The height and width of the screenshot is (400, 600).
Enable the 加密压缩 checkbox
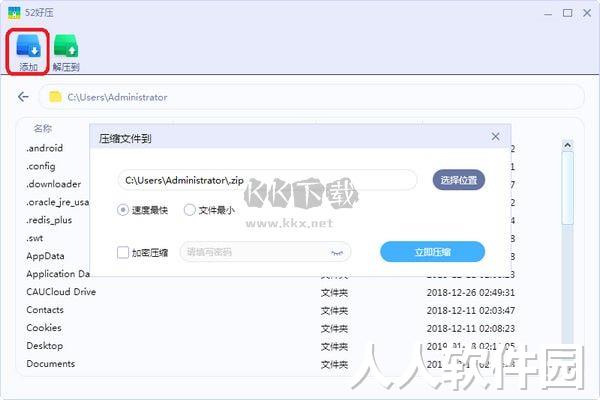[122, 252]
